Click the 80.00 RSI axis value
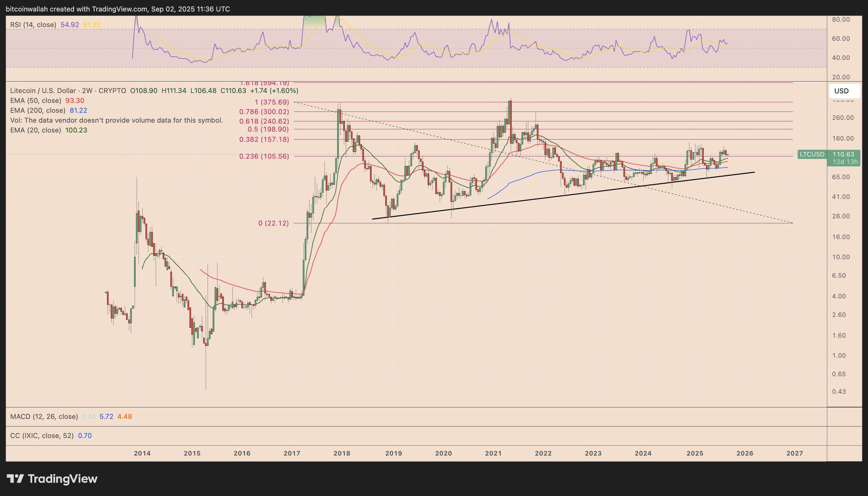Viewport: 868px width, 496px height. coord(841,19)
